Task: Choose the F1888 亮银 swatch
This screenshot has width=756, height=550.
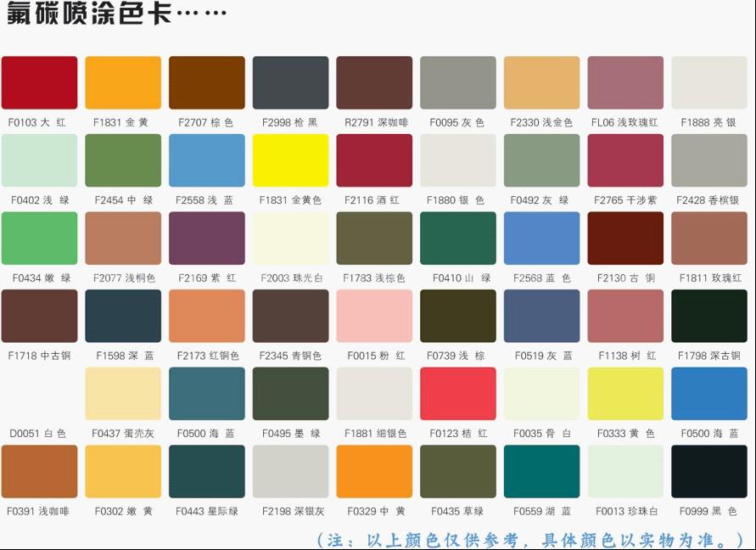Action: (x=709, y=83)
